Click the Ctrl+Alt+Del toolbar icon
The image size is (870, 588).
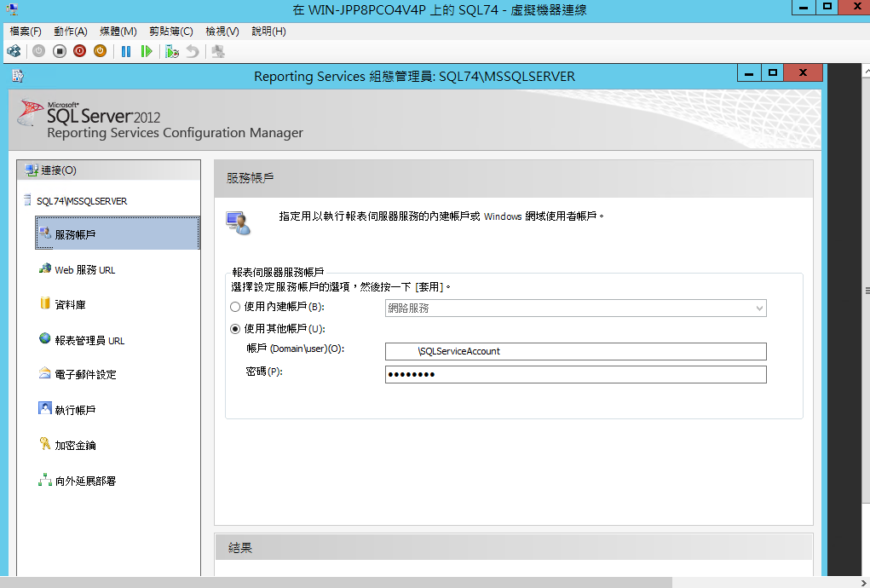tap(14, 52)
